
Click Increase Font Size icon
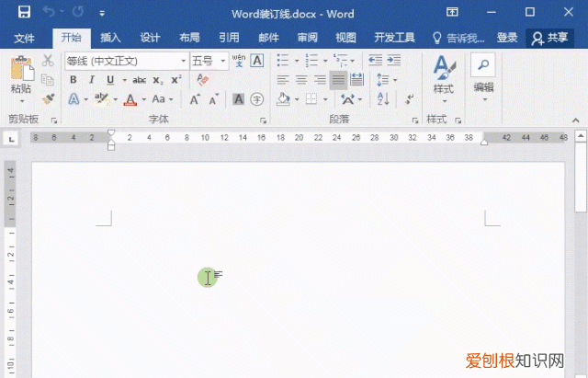[x=195, y=99]
